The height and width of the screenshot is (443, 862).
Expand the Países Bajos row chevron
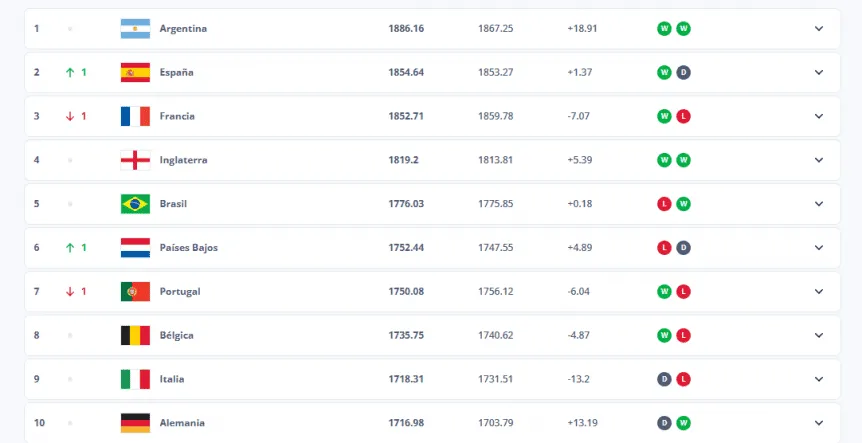(x=819, y=247)
